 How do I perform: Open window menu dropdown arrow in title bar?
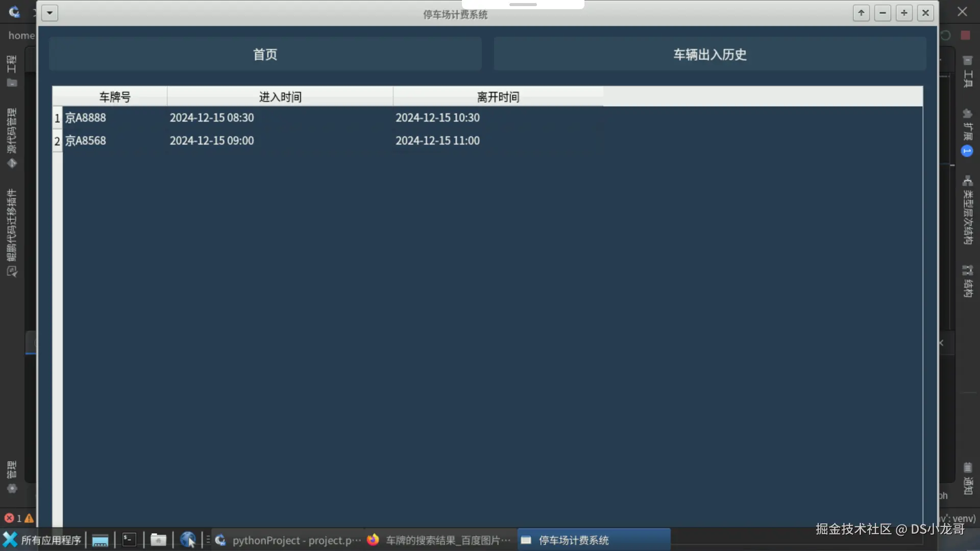(x=50, y=13)
